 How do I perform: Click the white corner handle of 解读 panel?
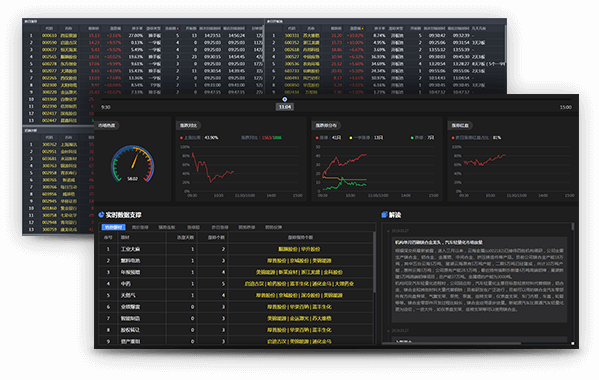[x=573, y=343]
